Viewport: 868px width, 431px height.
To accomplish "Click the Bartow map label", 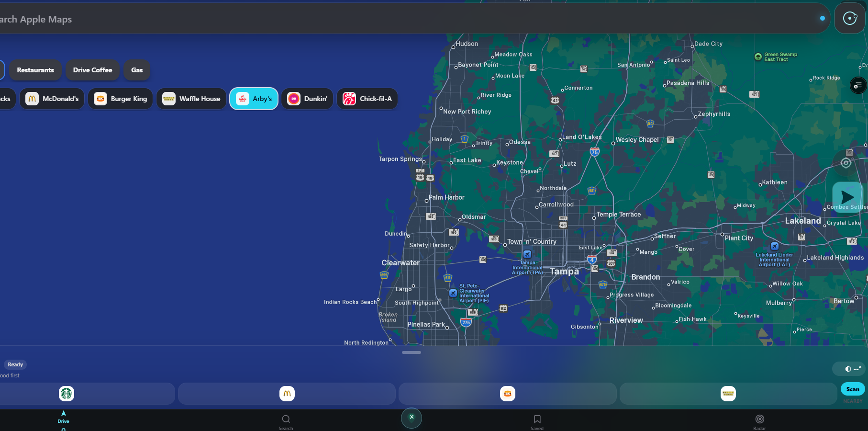I will [x=844, y=301].
